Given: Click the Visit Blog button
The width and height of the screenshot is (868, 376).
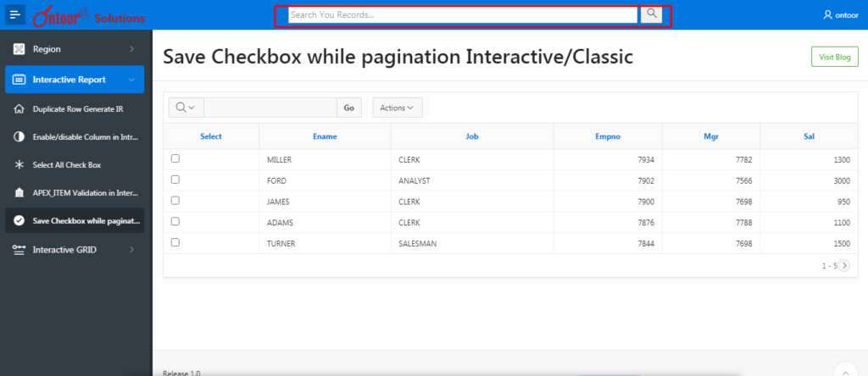Looking at the screenshot, I should pos(834,58).
